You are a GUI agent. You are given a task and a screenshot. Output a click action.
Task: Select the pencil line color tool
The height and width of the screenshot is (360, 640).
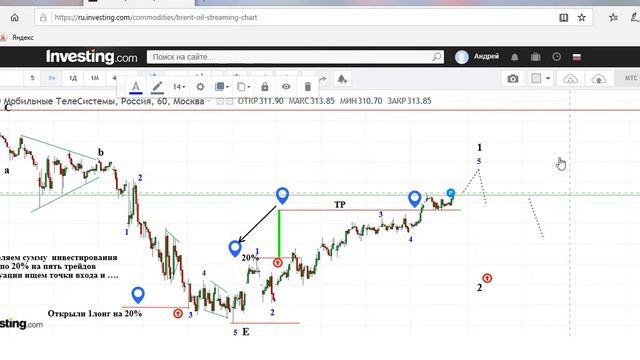[x=157, y=87]
